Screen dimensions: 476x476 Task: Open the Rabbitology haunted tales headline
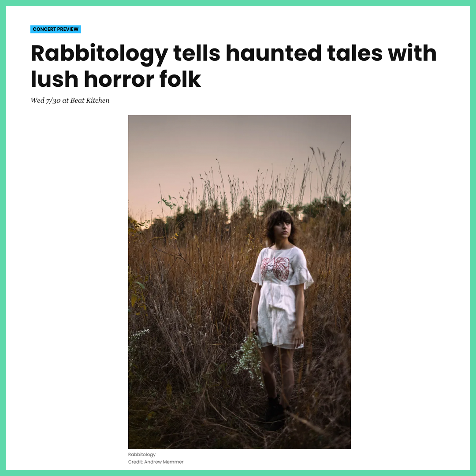pyautogui.click(x=234, y=66)
